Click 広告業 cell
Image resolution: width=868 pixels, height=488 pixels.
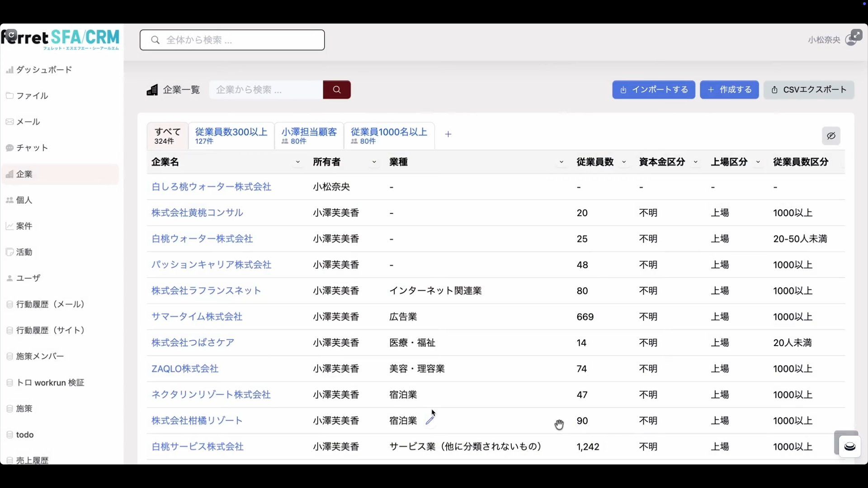click(403, 317)
